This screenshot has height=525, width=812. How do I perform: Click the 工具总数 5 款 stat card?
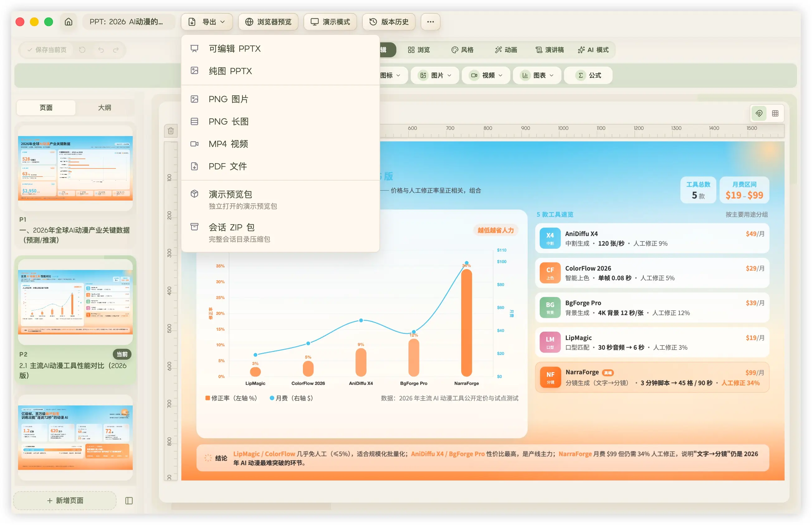pyautogui.click(x=698, y=190)
